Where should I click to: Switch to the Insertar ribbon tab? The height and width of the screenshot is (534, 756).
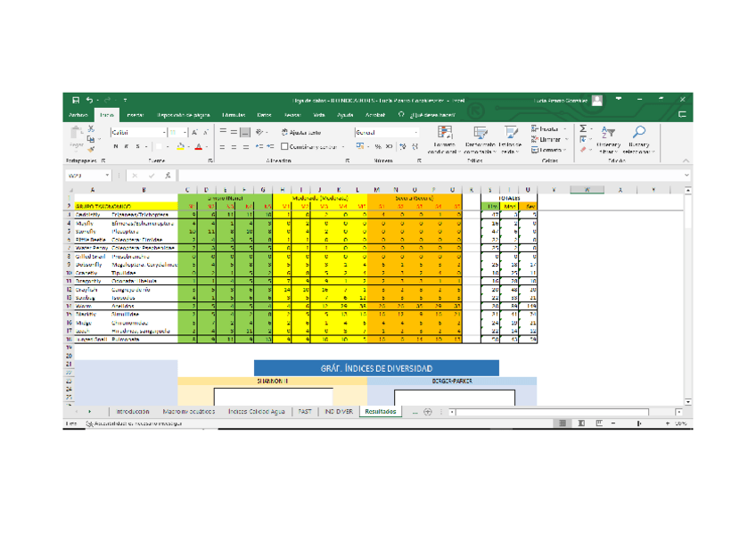pos(135,115)
